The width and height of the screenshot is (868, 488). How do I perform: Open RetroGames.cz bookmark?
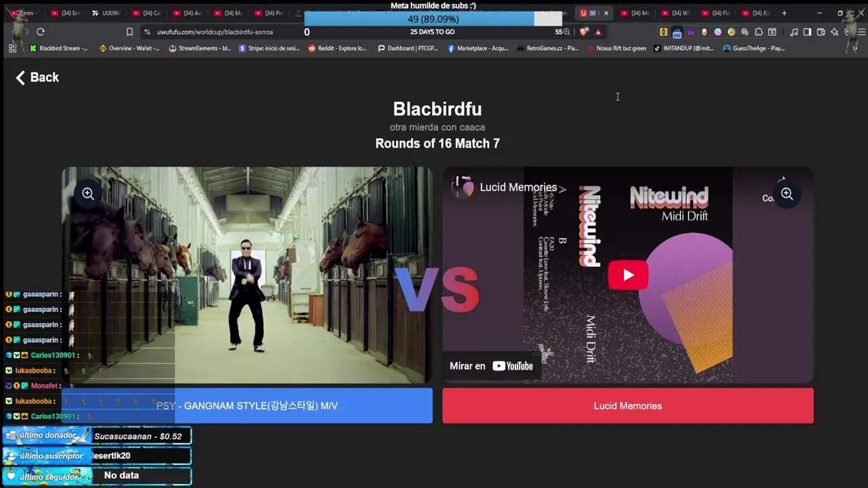point(547,48)
